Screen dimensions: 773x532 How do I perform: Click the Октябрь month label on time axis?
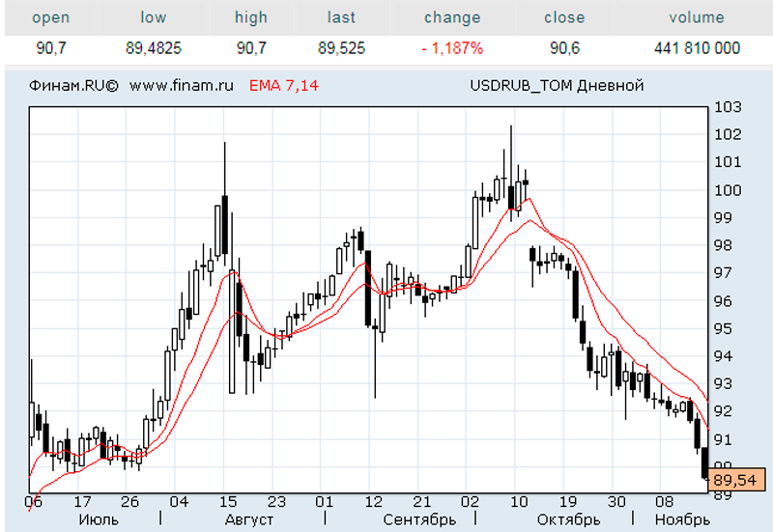(x=569, y=519)
